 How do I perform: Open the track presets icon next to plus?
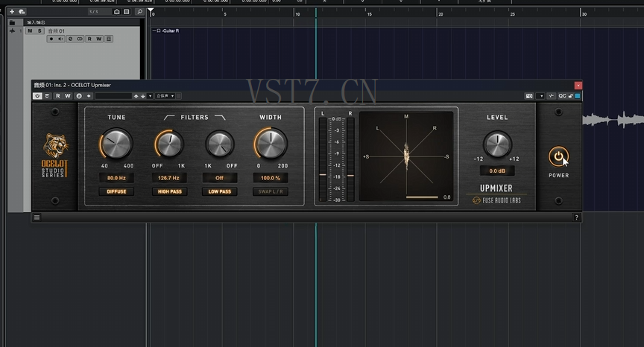pos(22,11)
